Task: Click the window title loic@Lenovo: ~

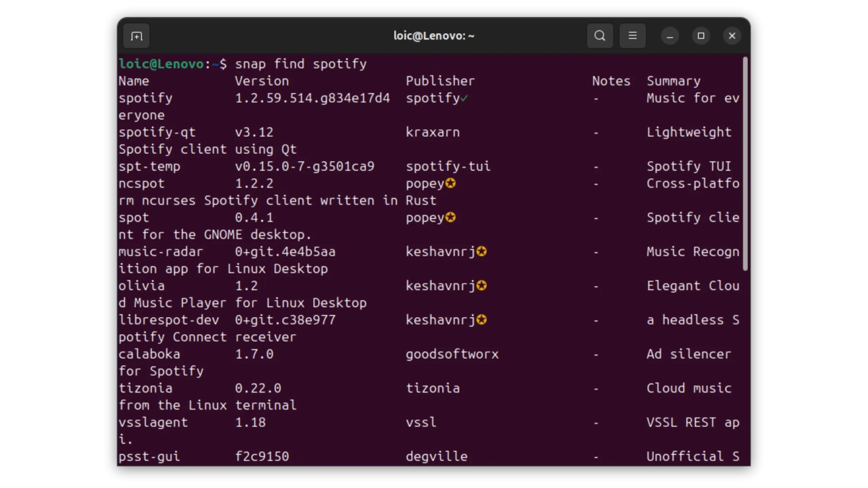Action: click(x=434, y=36)
